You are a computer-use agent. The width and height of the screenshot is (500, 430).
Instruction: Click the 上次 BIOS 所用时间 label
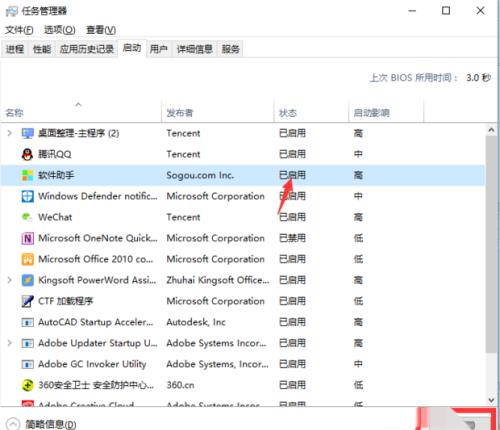(414, 78)
